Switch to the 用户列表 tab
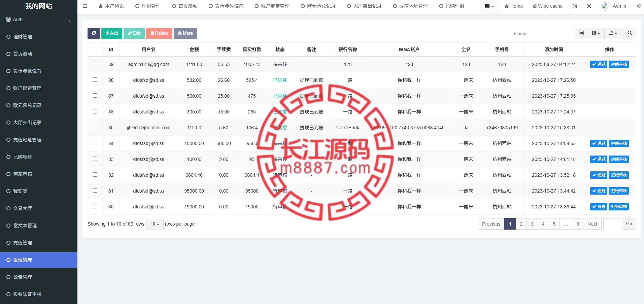 [111, 6]
